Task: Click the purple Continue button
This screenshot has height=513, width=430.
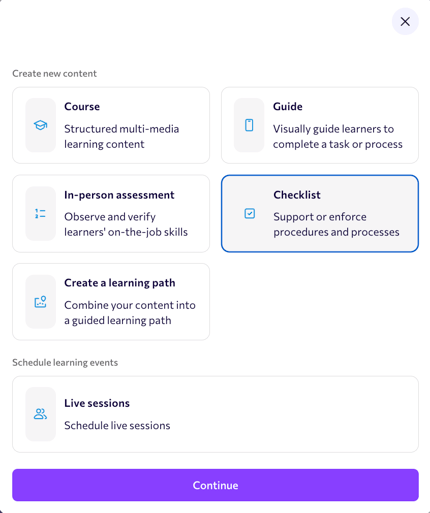Action: (x=215, y=485)
